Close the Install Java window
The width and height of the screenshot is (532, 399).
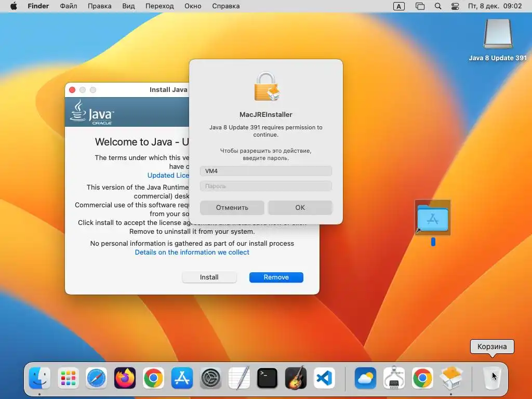[x=72, y=90]
